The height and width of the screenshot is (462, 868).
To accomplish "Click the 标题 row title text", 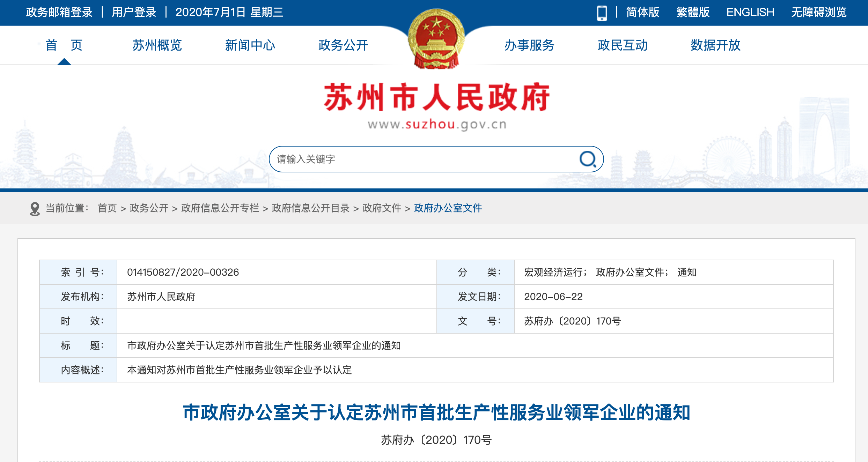I will pos(264,345).
